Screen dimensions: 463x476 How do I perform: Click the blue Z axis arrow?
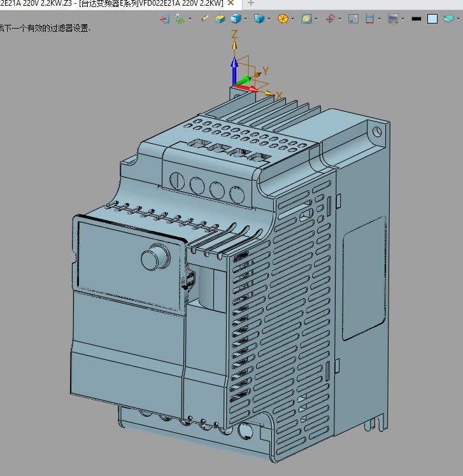coord(234,71)
